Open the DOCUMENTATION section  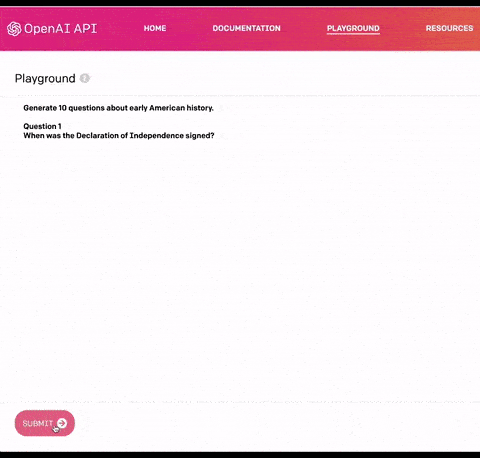coord(247,28)
